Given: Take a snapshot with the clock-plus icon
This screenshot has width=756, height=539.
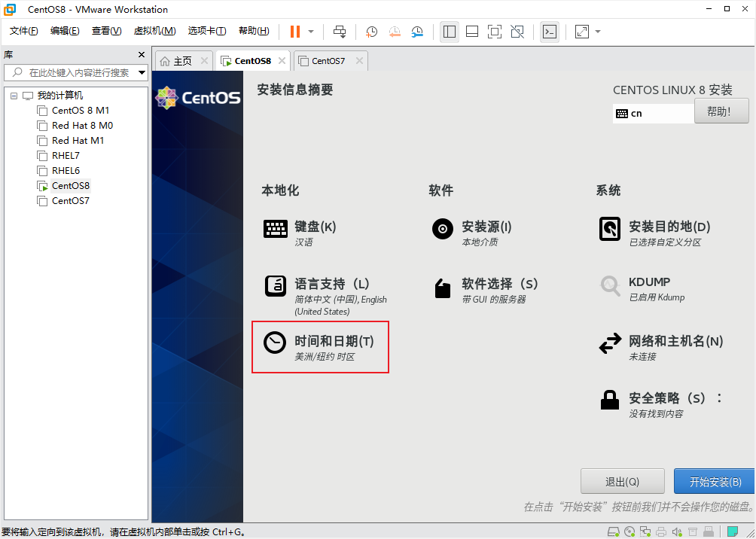Looking at the screenshot, I should tap(371, 32).
